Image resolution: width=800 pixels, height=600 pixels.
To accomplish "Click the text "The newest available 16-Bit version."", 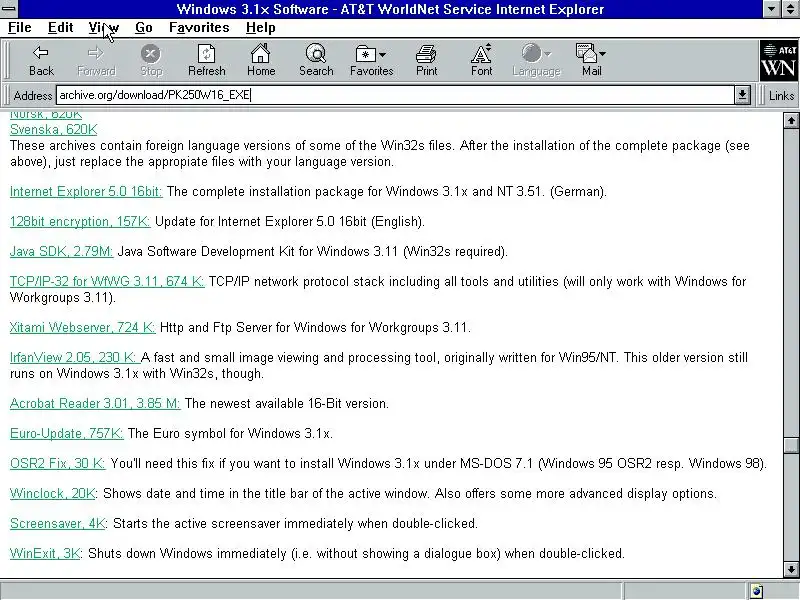I will point(287,404).
